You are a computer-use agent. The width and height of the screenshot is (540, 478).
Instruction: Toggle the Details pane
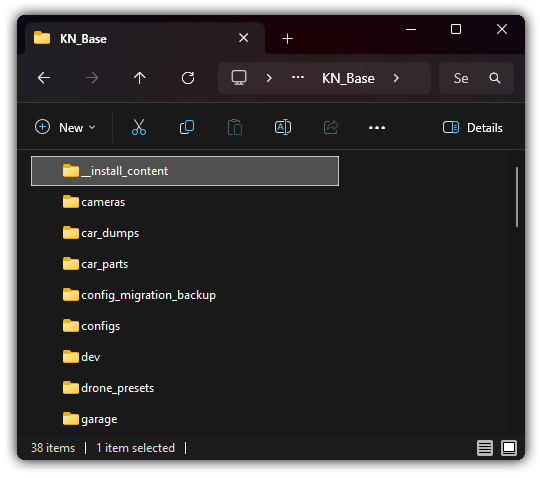[x=472, y=128]
